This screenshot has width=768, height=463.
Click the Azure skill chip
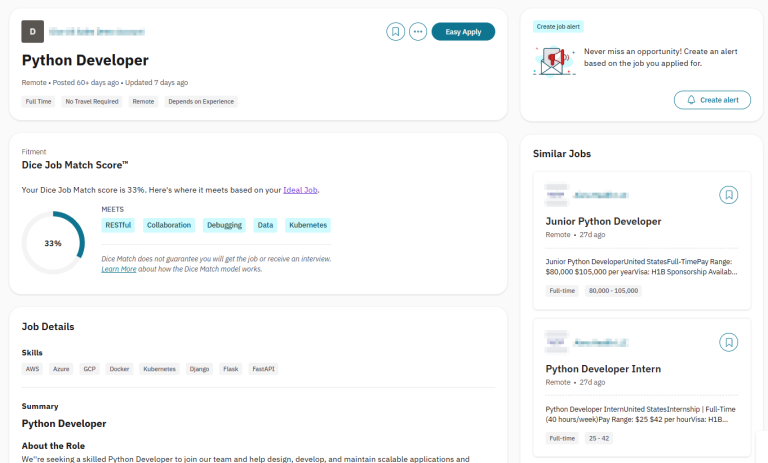click(61, 369)
